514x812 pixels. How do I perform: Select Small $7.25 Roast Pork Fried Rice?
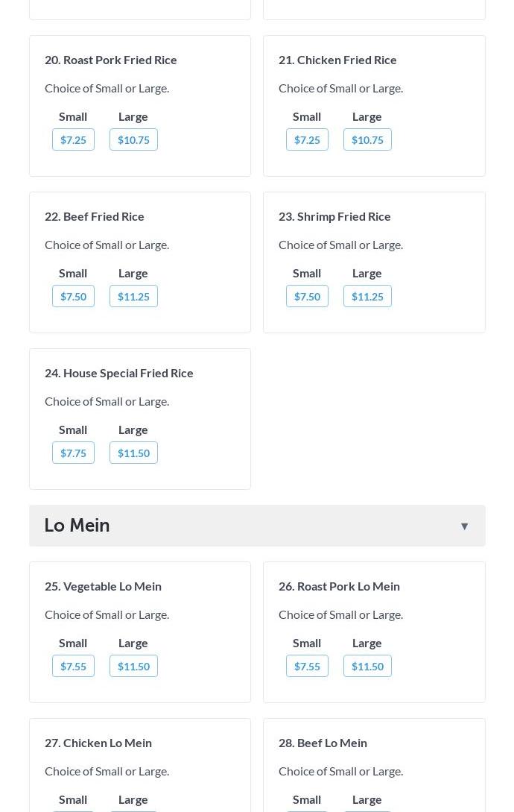coord(73,140)
